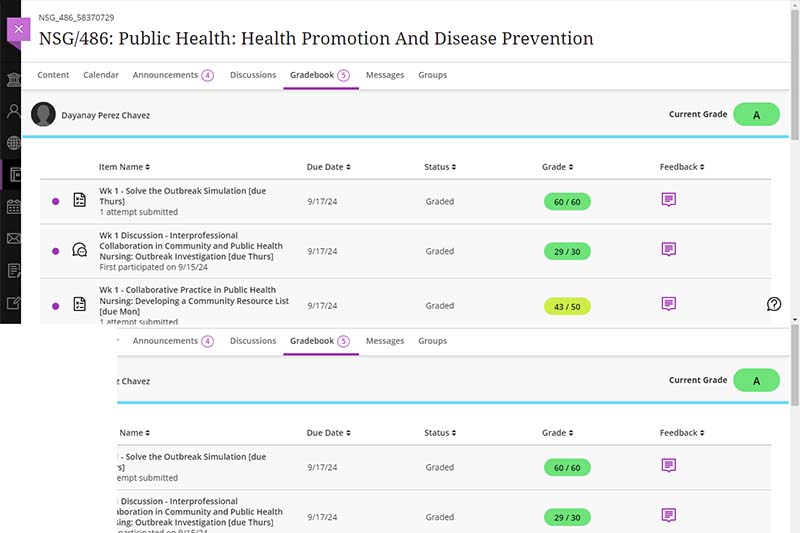This screenshot has width=800, height=533.
Task: Click 9/17/24 due date in 43 / 50 row
Action: pyautogui.click(x=322, y=306)
